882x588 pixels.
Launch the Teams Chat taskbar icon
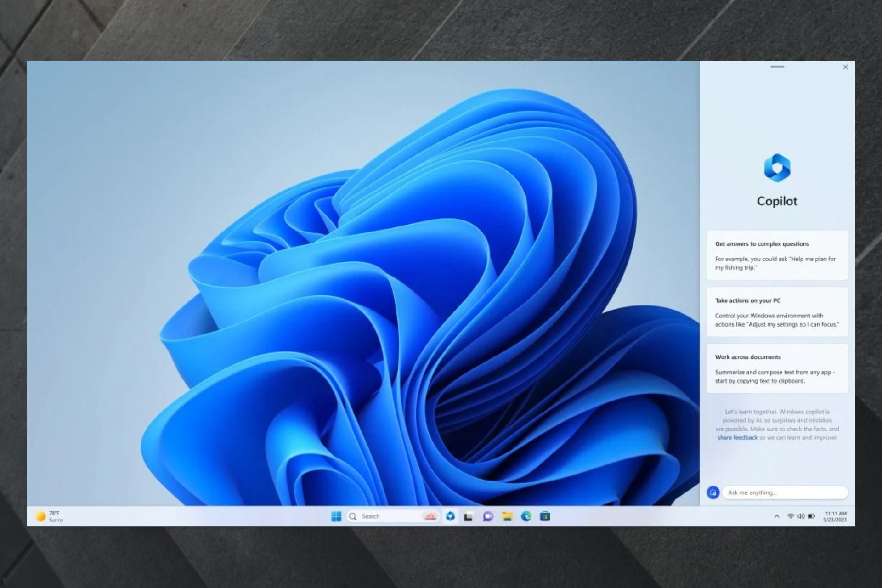488,517
